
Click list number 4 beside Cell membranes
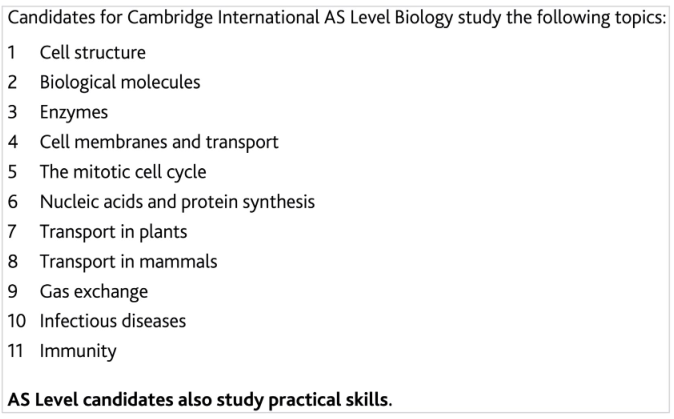13,142
